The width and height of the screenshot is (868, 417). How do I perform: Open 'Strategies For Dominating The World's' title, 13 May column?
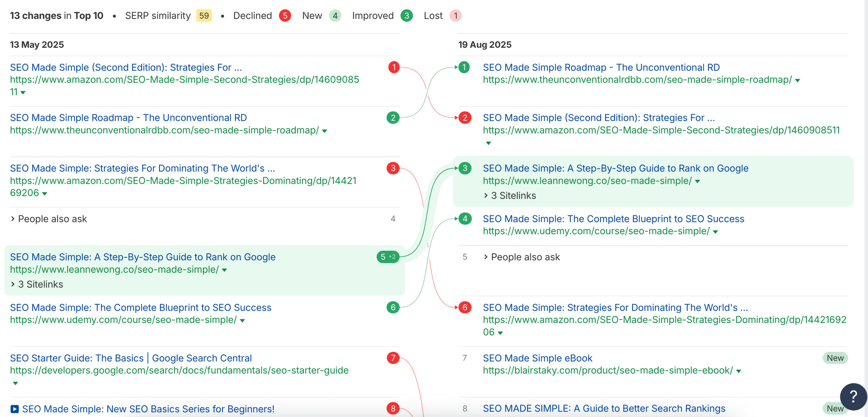click(142, 168)
